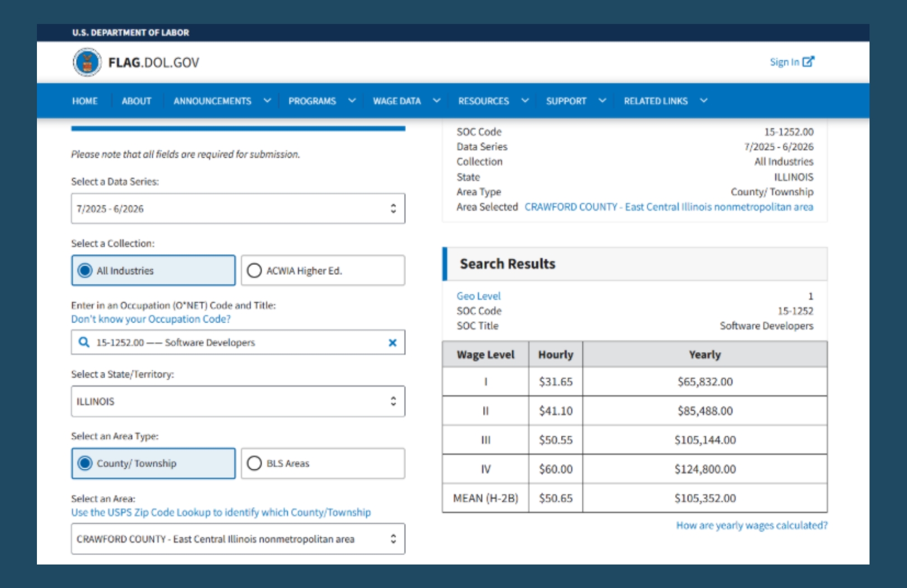The height and width of the screenshot is (588, 907).
Task: Click the magnifier icon in occupation field
Action: tap(84, 342)
